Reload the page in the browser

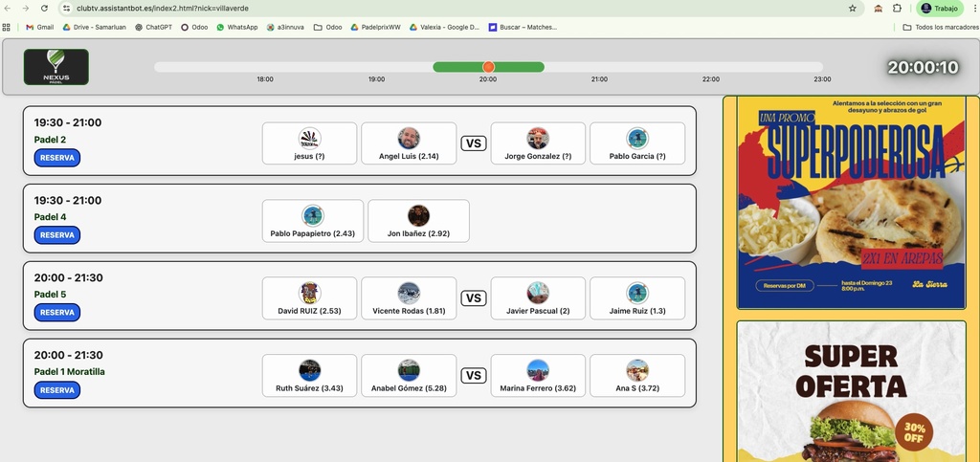[44, 8]
